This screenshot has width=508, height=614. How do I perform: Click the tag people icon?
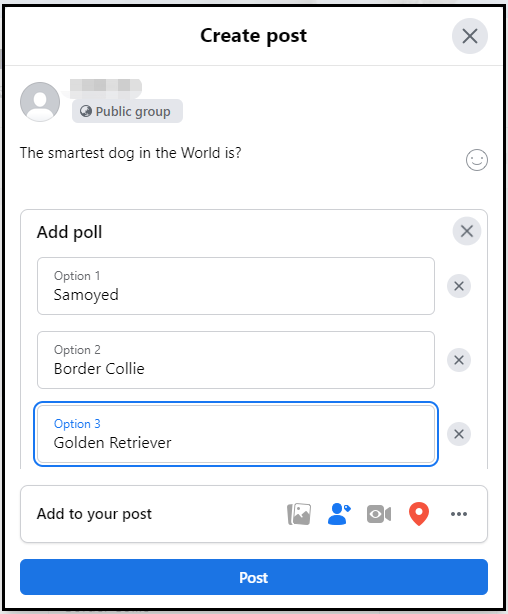click(339, 514)
